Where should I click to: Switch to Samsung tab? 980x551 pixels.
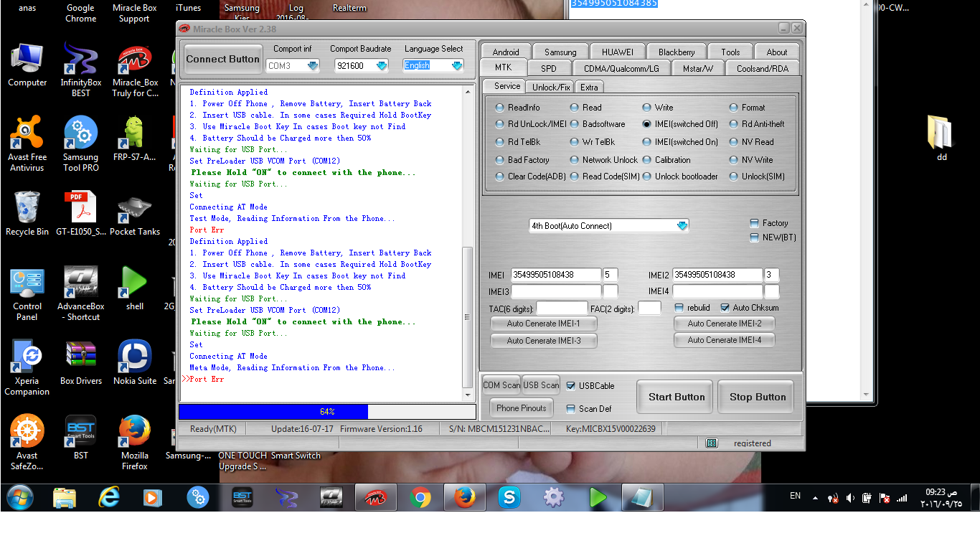point(560,52)
